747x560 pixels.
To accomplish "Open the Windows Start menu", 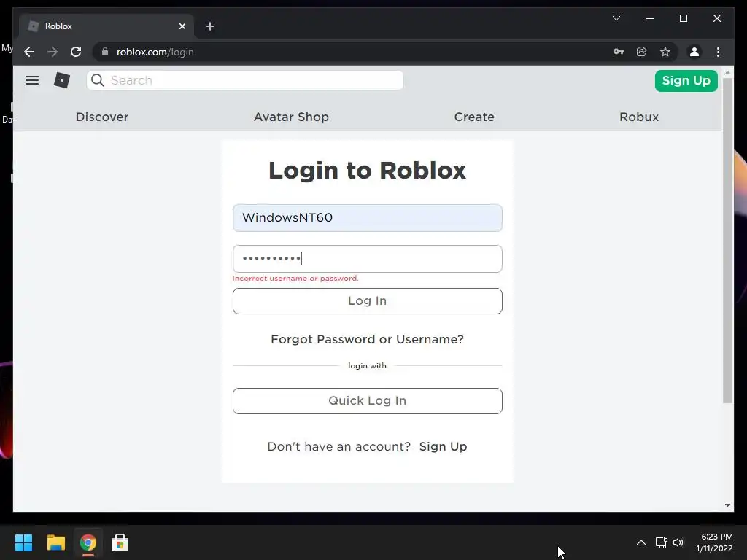I will point(23,542).
